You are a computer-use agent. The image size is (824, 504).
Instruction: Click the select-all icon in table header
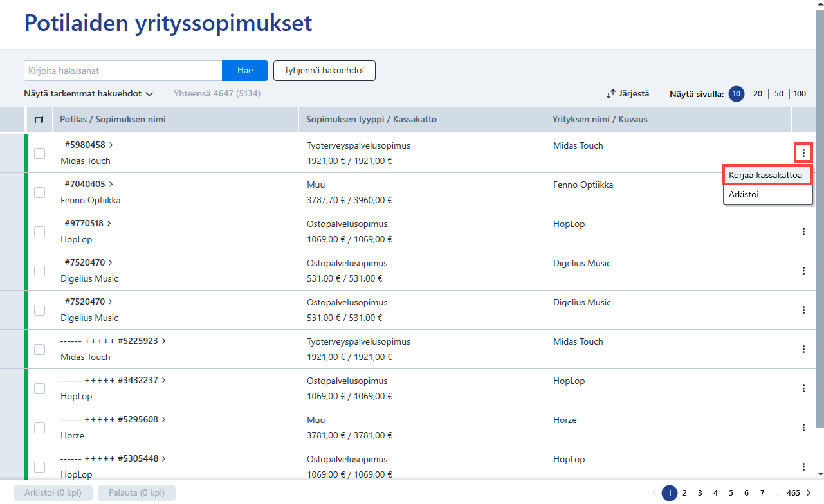click(39, 120)
